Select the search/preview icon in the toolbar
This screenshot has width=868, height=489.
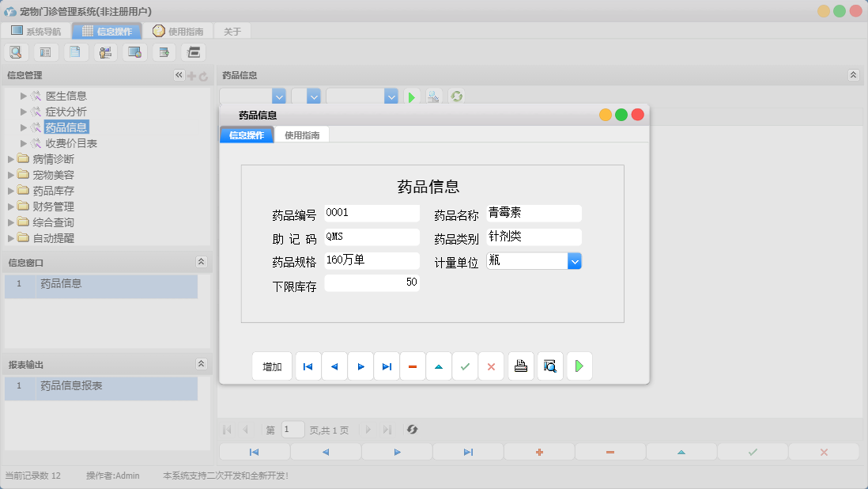16,51
